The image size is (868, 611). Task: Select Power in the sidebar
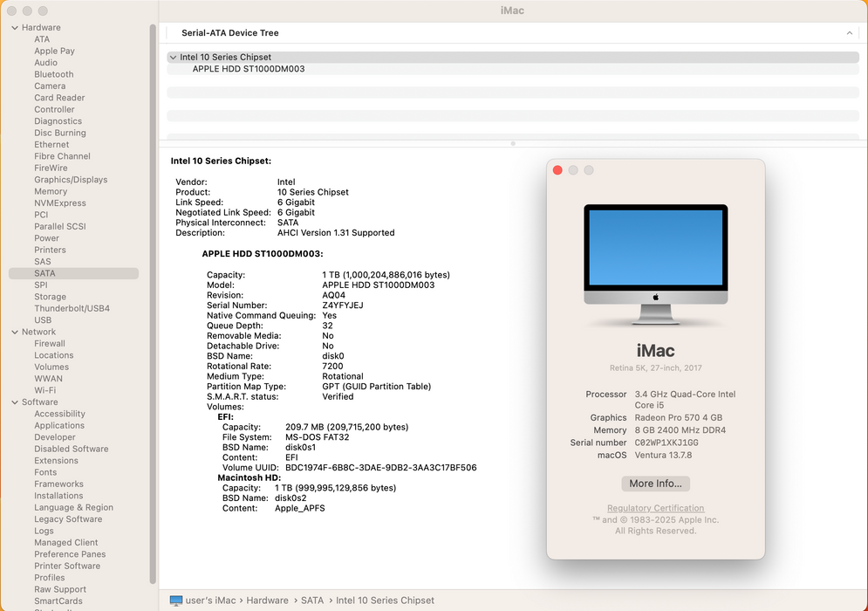(x=46, y=238)
